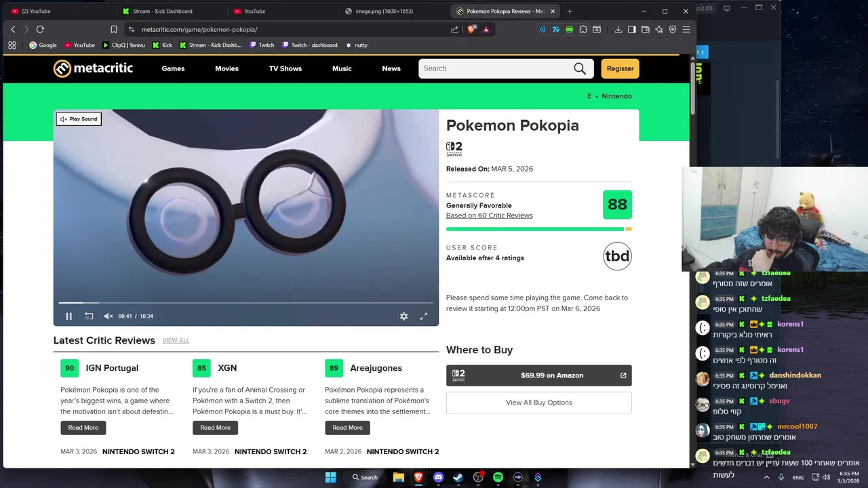This screenshot has height=488, width=868.
Task: Switch to the image.png tab
Action: tap(384, 11)
